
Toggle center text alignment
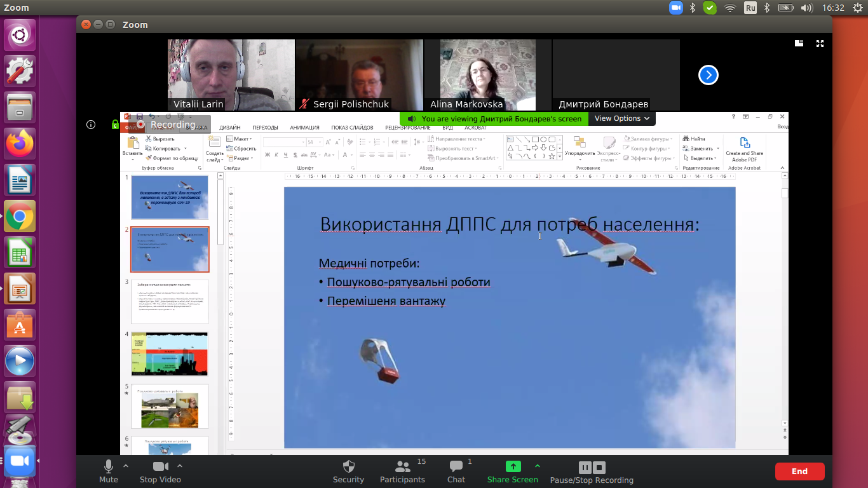(x=372, y=155)
